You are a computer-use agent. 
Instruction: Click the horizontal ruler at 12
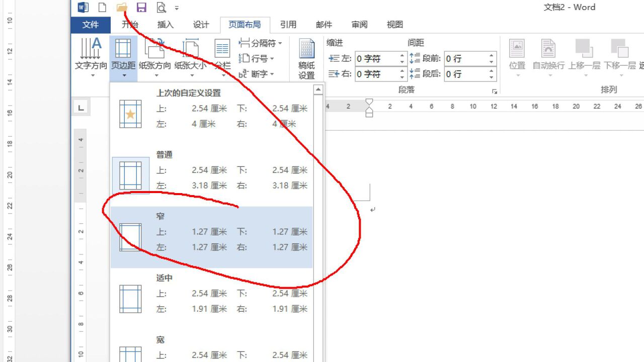click(494, 107)
